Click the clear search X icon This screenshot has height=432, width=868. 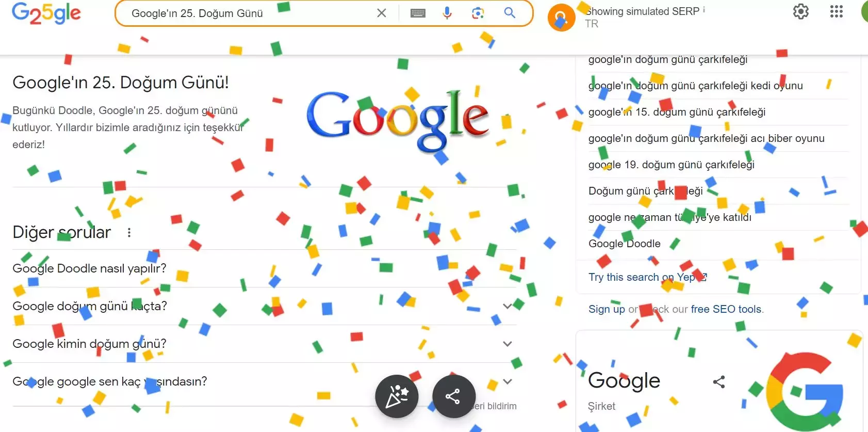(x=382, y=13)
